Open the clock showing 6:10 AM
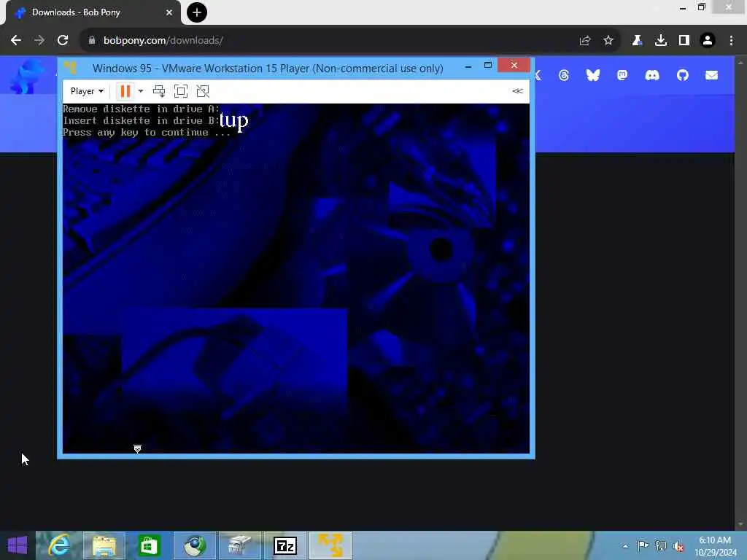This screenshot has width=747, height=560. (x=715, y=546)
